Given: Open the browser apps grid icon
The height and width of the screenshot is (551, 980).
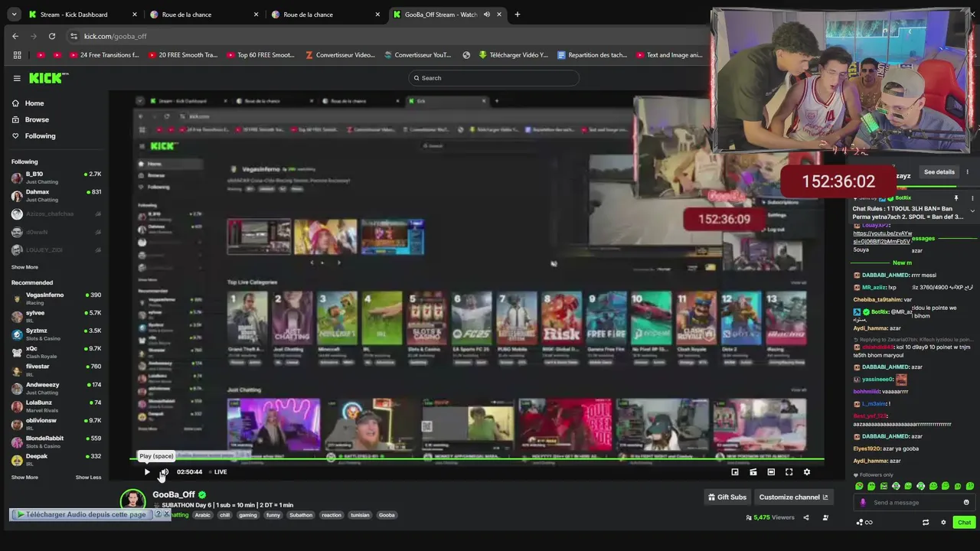Looking at the screenshot, I should 17,55.
